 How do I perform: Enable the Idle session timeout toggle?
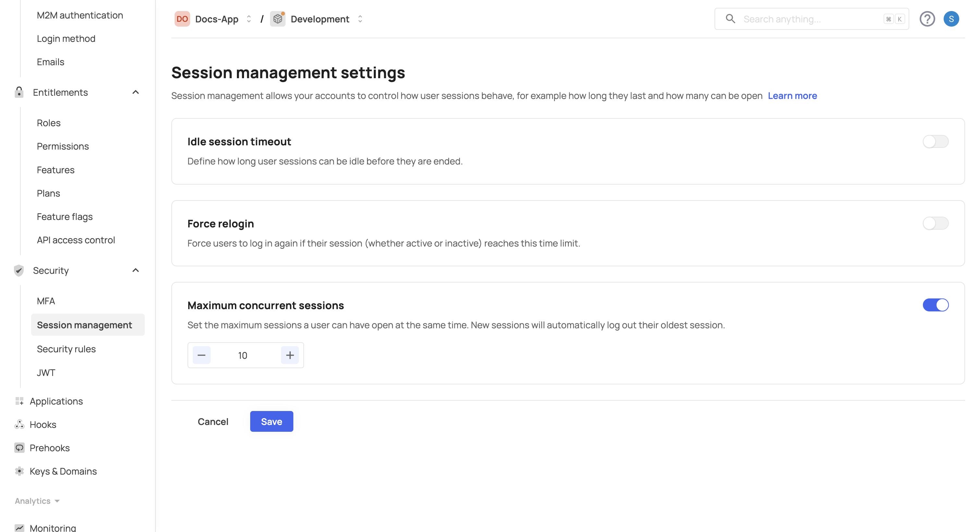click(x=935, y=141)
